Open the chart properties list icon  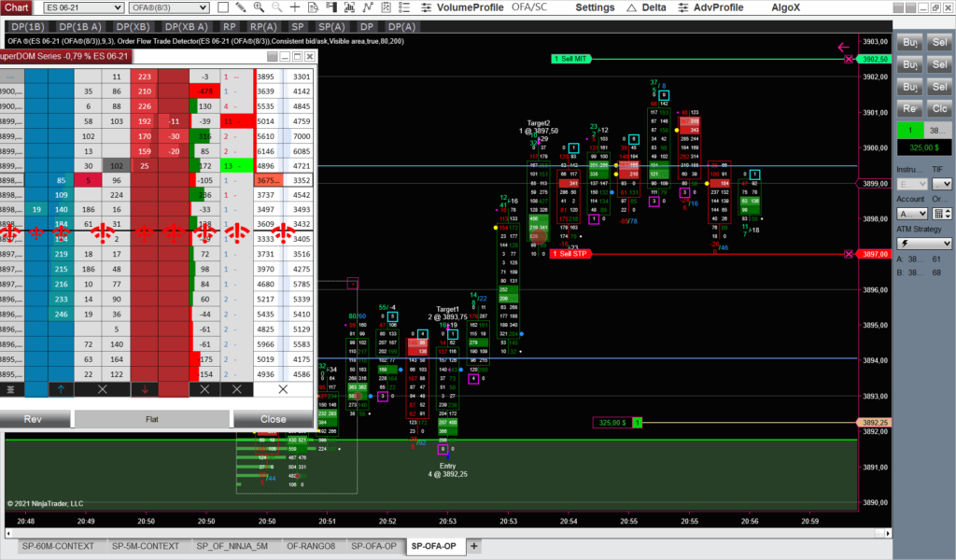(x=403, y=7)
